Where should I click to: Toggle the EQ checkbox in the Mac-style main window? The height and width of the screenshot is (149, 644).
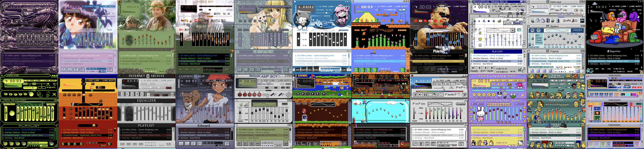point(457,87)
